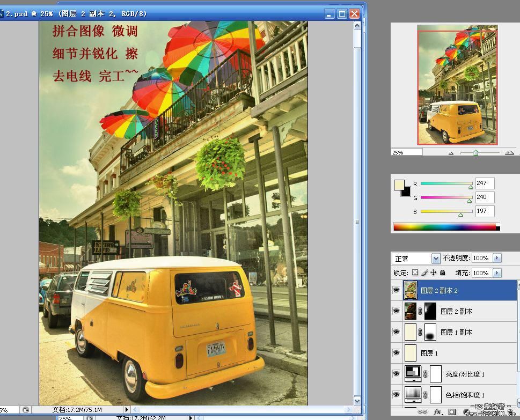Click the mask link chain on 图层 1 副本
Image resolution: width=520 pixels, height=420 pixels.
coord(420,332)
